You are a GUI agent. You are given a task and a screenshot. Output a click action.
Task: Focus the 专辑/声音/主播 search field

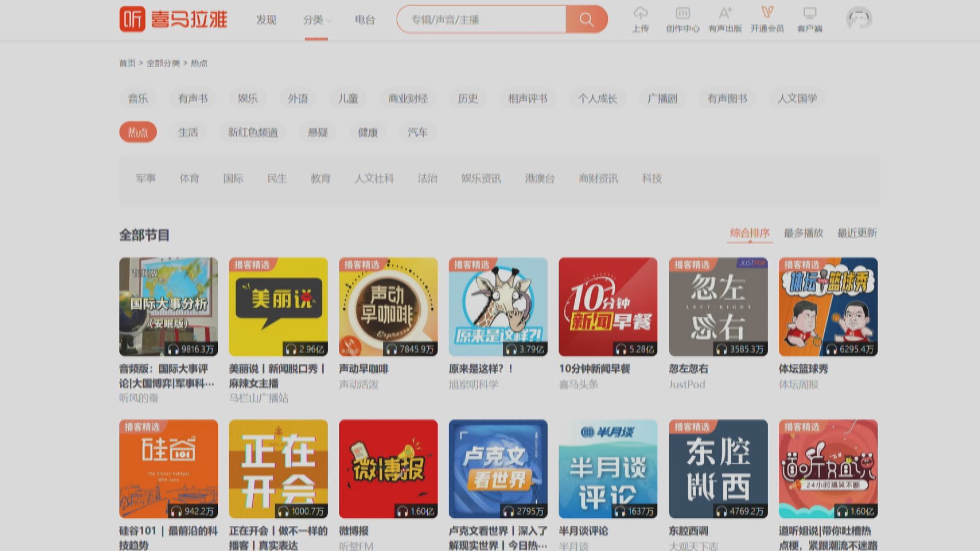click(x=481, y=19)
